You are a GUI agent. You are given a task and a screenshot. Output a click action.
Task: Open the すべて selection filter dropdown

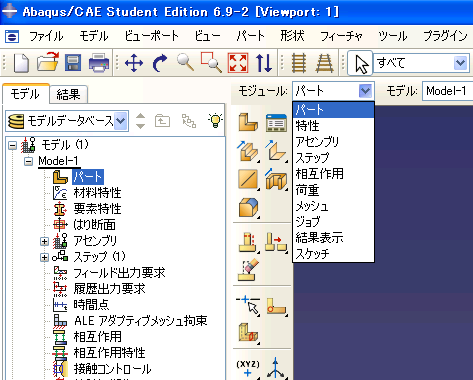click(x=422, y=63)
